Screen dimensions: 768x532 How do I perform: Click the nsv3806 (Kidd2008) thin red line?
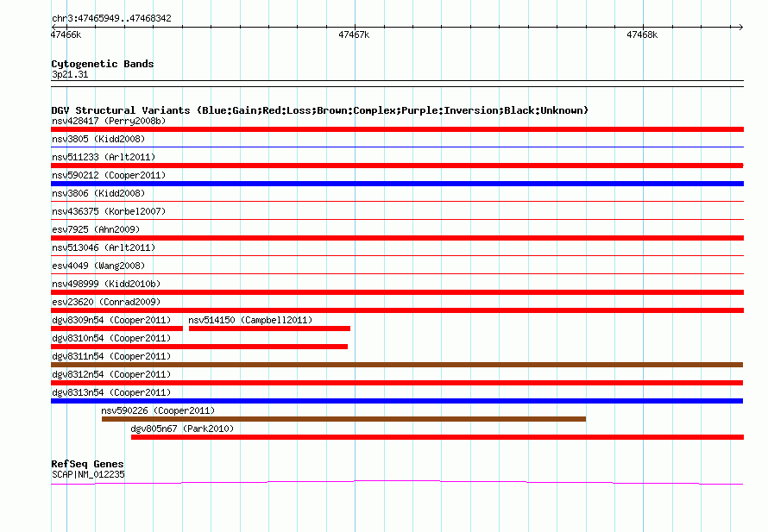coord(397,201)
